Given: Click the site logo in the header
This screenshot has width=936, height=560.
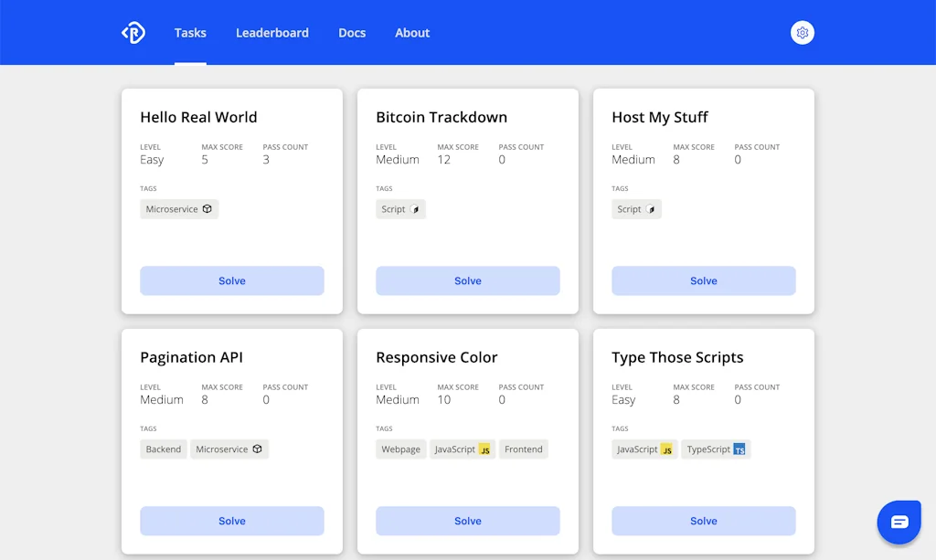Looking at the screenshot, I should [133, 33].
